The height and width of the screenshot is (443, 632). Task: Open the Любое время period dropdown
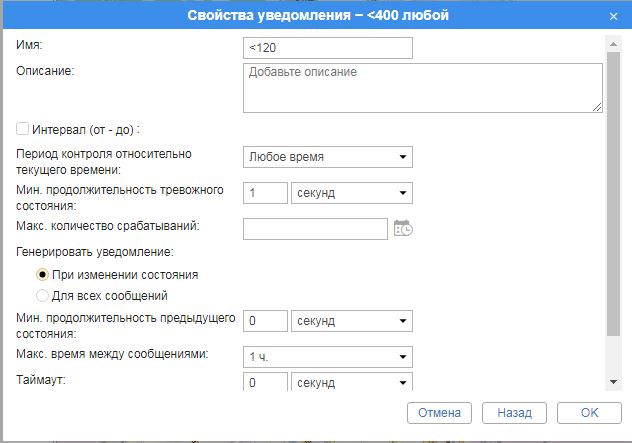point(328,157)
